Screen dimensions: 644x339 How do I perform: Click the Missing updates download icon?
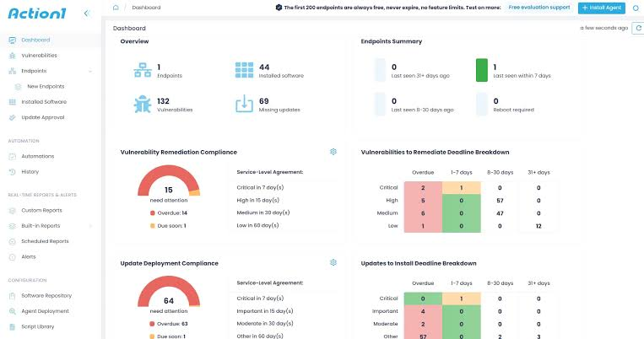point(245,104)
